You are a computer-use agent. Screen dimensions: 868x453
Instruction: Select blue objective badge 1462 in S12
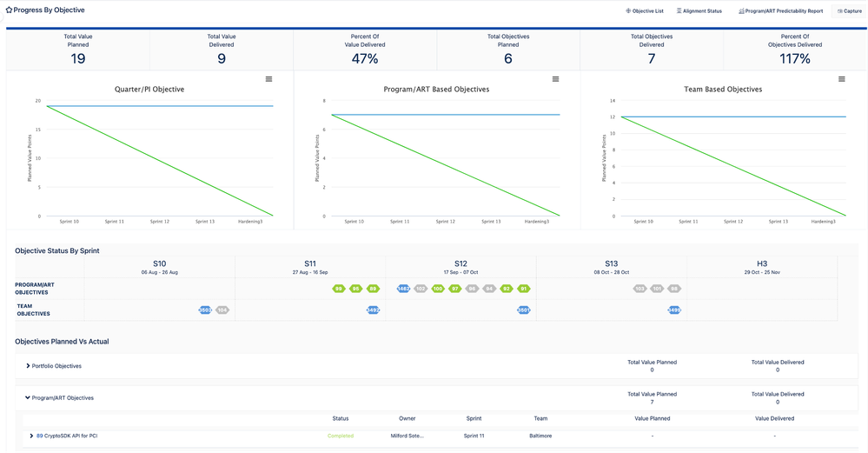click(403, 289)
